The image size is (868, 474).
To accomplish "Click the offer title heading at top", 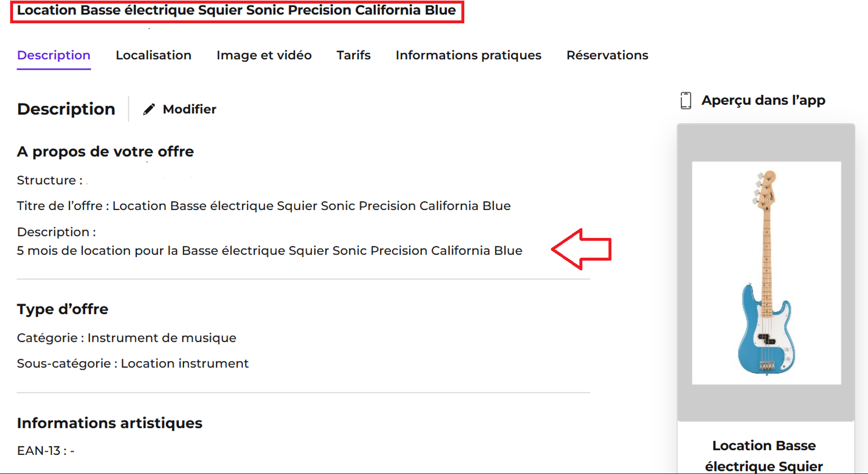I will point(236,10).
